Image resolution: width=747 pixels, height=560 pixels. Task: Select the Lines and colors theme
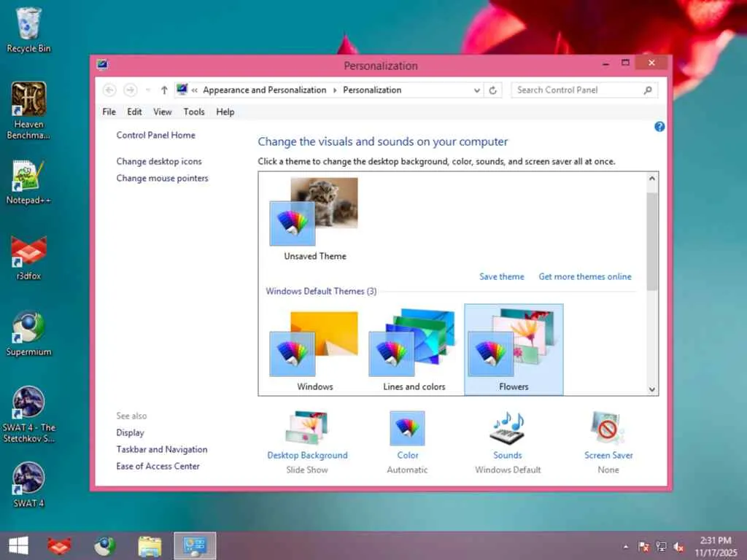tap(414, 351)
